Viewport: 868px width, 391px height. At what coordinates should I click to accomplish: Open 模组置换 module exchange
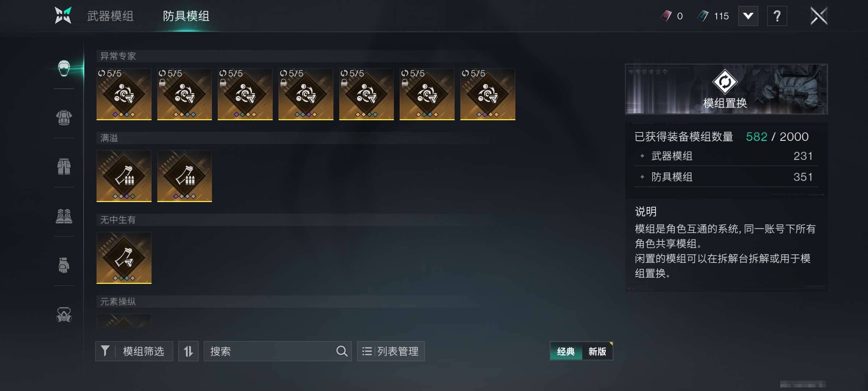726,89
